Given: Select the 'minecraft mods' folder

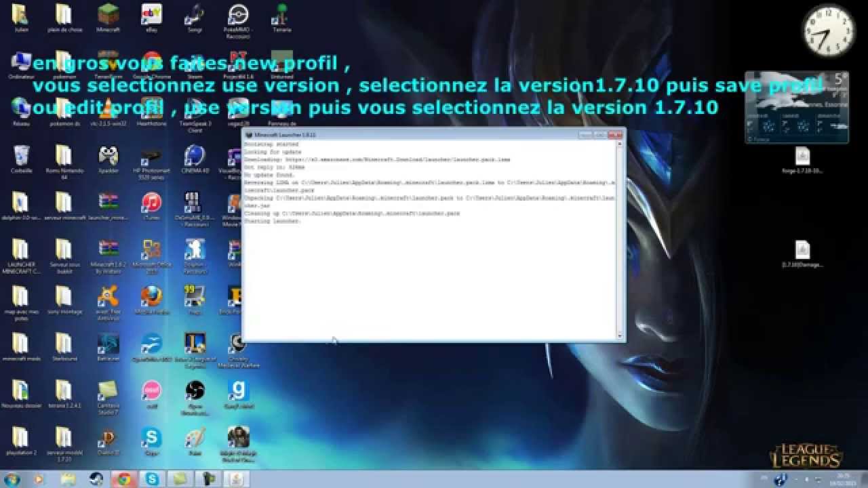Looking at the screenshot, I should 21,346.
